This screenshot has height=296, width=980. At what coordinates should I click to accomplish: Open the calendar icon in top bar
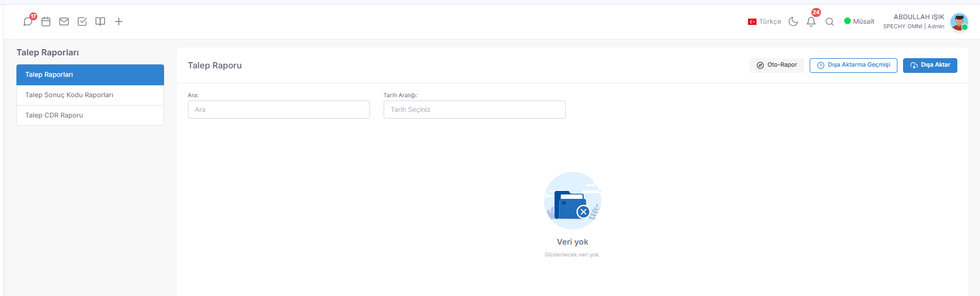[46, 21]
